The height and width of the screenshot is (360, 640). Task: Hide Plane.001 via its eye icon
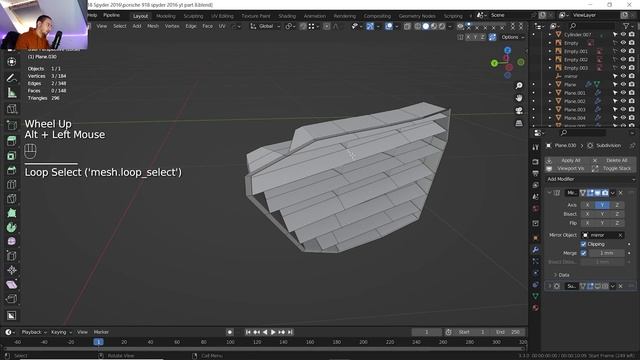coord(623,93)
